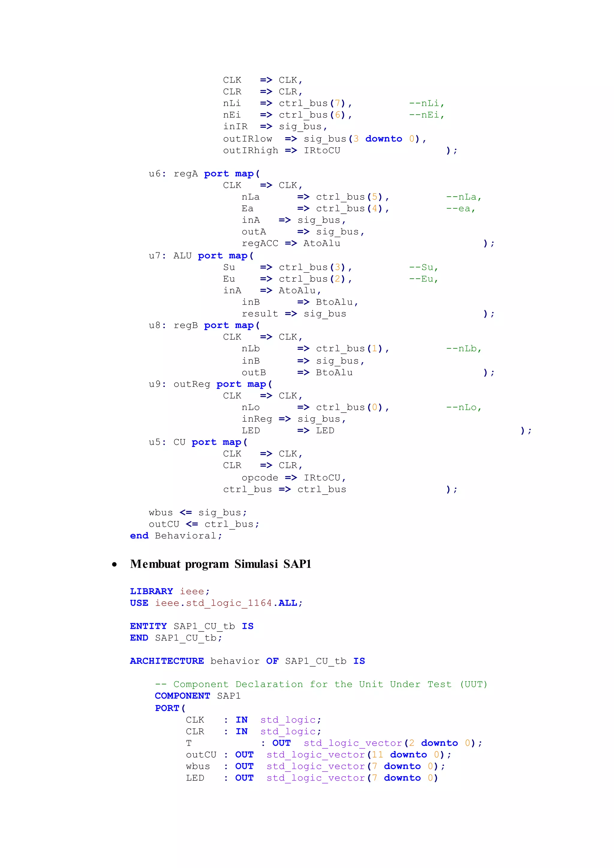Image resolution: width=614 pixels, height=868 pixels.
Task: Click the opcode => IRtoCU mapping
Action: point(294,478)
